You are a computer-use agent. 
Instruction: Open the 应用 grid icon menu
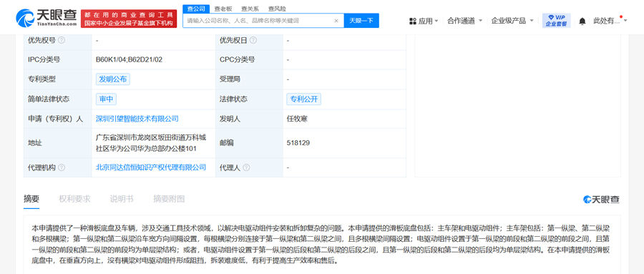coord(413,21)
